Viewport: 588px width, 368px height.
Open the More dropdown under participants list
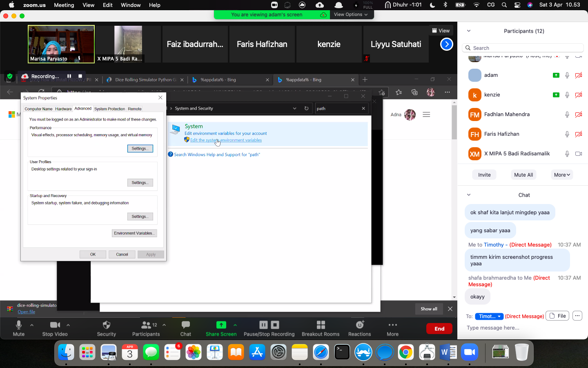click(562, 175)
